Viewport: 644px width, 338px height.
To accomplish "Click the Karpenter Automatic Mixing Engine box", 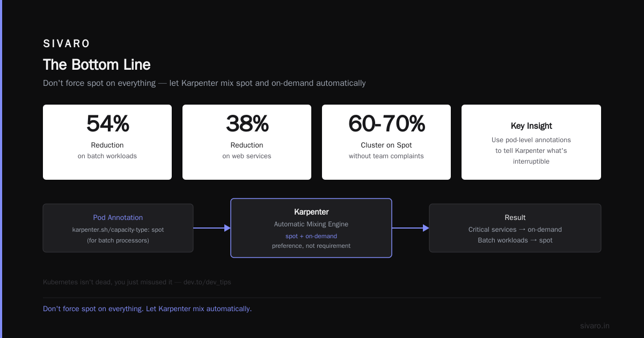I will [x=311, y=228].
